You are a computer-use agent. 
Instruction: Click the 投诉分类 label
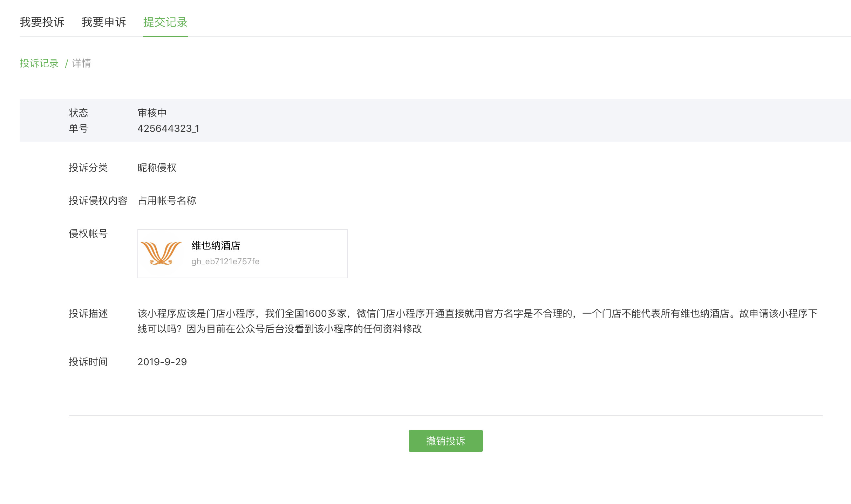coord(88,168)
